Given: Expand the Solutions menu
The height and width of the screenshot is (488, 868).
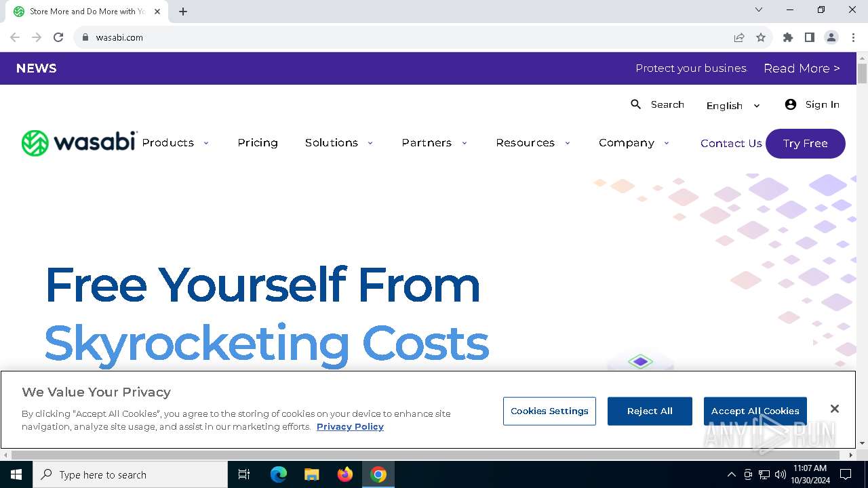Looking at the screenshot, I should tap(339, 143).
